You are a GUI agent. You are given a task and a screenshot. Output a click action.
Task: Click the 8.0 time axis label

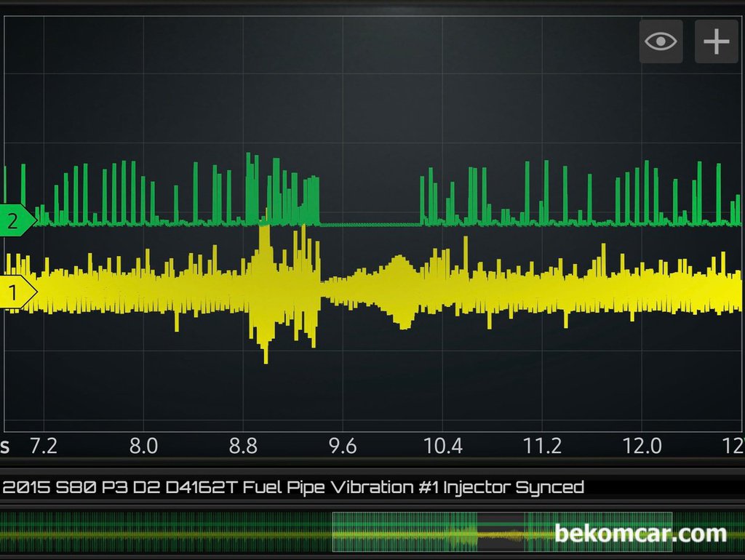[143, 446]
